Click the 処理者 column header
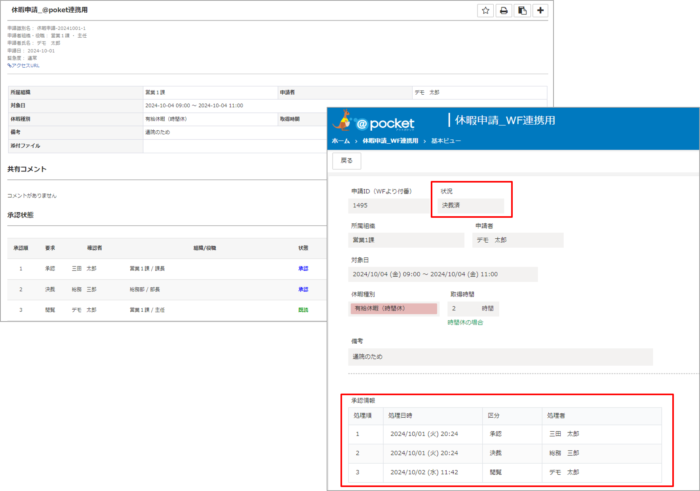Image resolution: width=700 pixels, height=491 pixels. [x=556, y=416]
